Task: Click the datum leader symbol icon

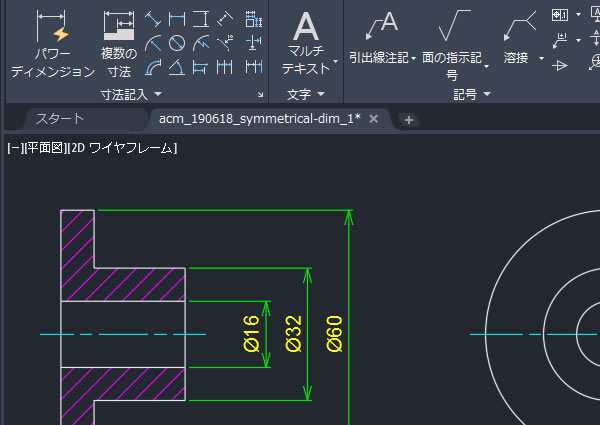Action: [x=560, y=41]
